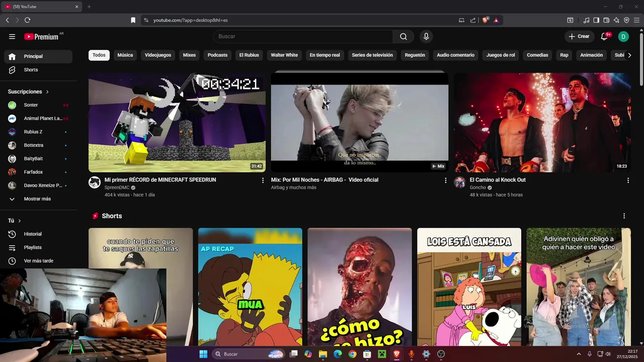Open a new browser tab
Image resolution: width=644 pixels, height=362 pixels.
(89, 7)
